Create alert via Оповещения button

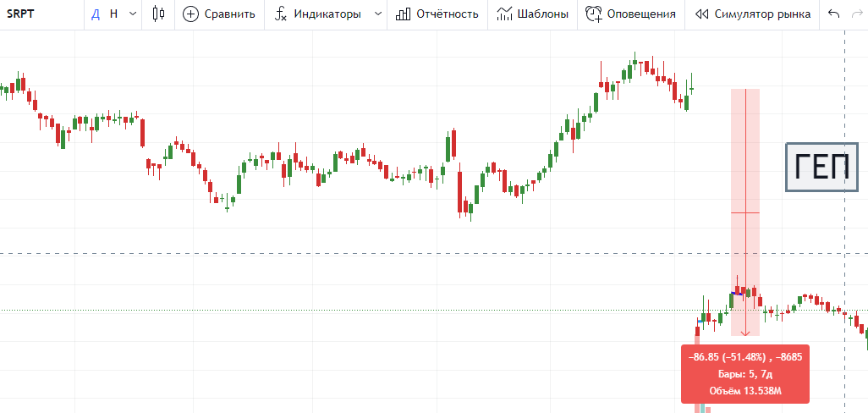pos(630,14)
